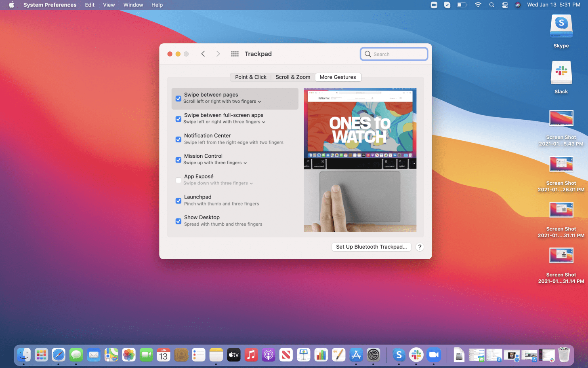Image resolution: width=588 pixels, height=368 pixels.
Task: Open the help question mark button
Action: [x=420, y=247]
